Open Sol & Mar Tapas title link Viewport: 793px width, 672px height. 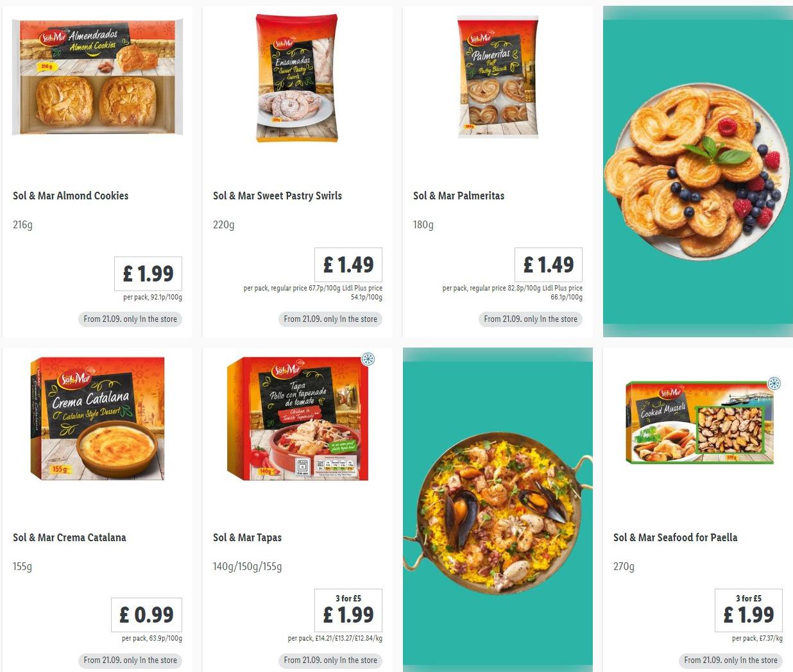(x=247, y=537)
